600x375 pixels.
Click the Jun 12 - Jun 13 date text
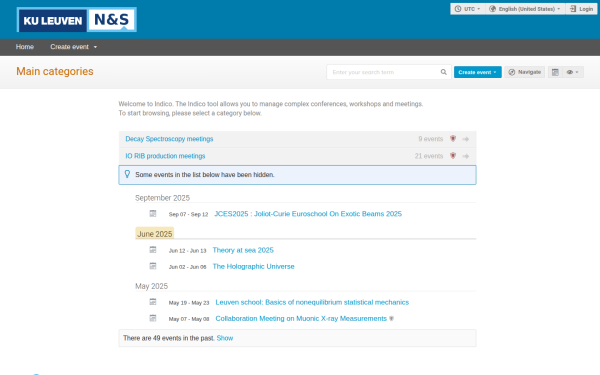[x=188, y=251]
